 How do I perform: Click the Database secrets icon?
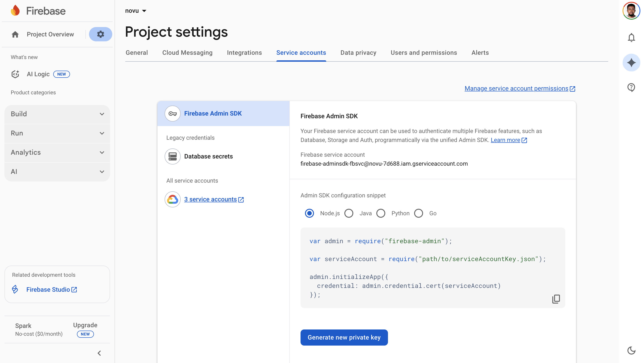coord(172,156)
